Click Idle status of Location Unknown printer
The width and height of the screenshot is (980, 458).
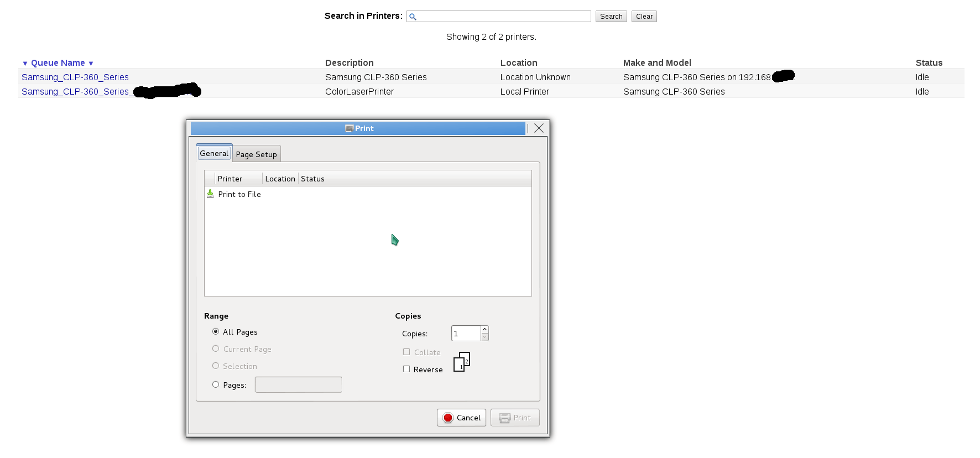click(922, 77)
